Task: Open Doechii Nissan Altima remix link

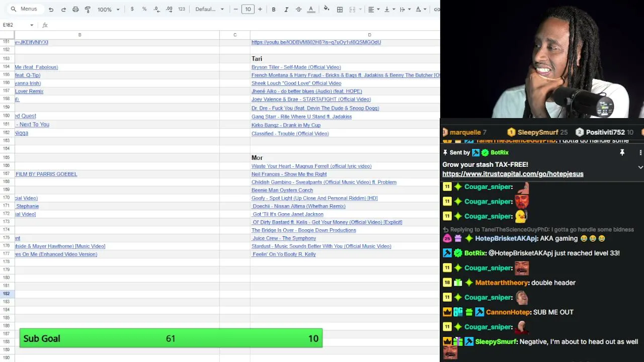Action: [299, 206]
